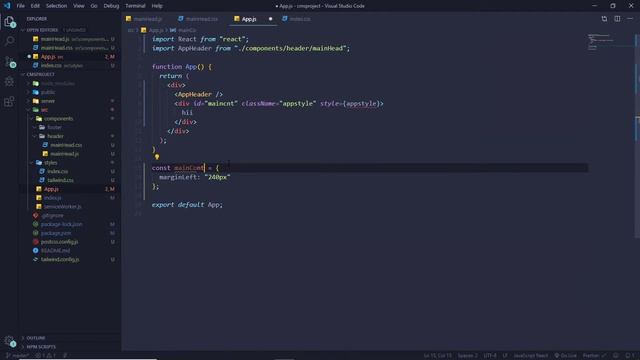Open mainHead.js under header folder
The image size is (640, 360).
point(64,154)
